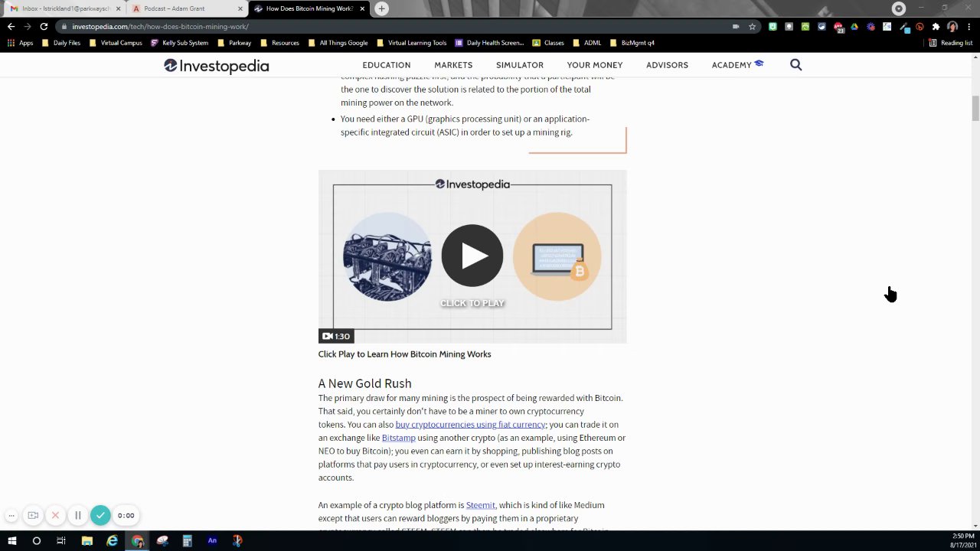Open recorder more options ellipsis
Screen dimensions: 980x551
point(11,515)
